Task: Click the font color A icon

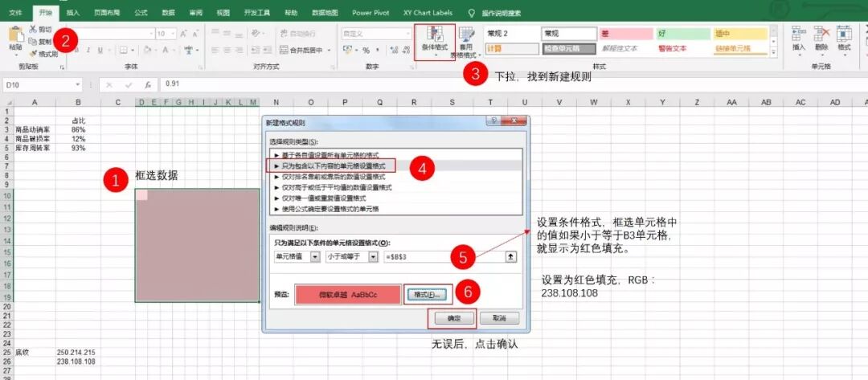Action: (165, 50)
